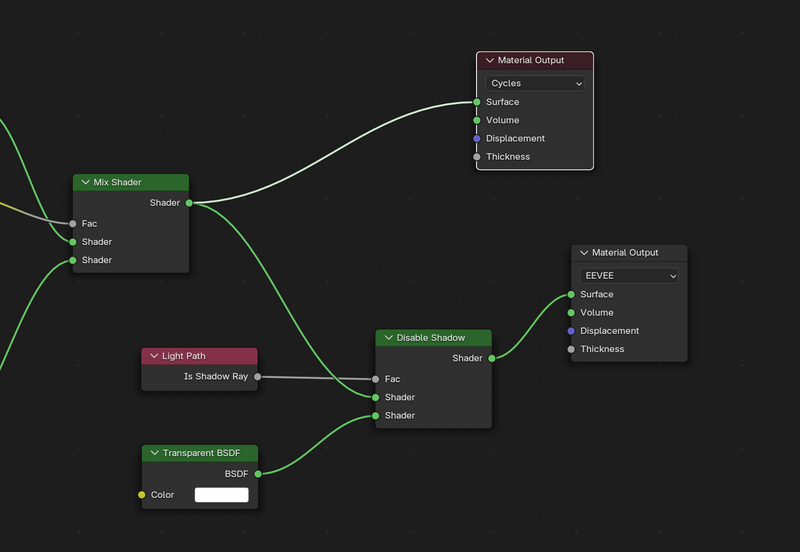The image size is (800, 552).
Task: Click the EEVEE output Thickness socket
Action: click(571, 349)
